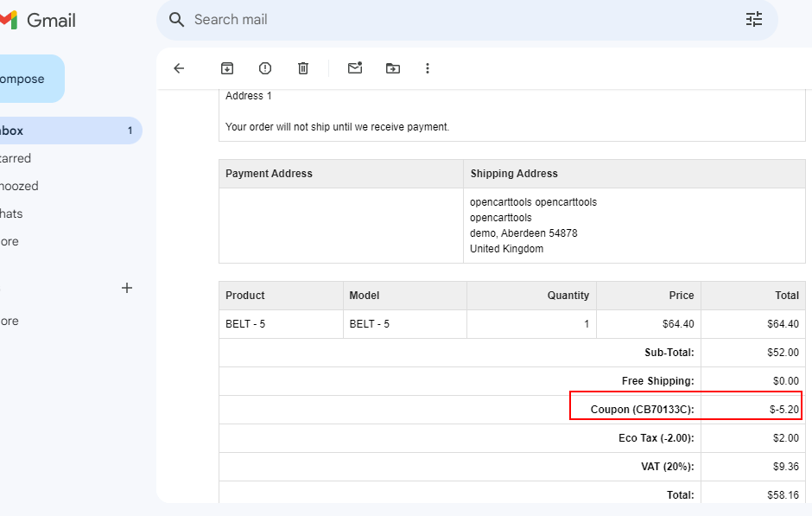This screenshot has height=516, width=812.
Task: Expand More below Chats in sidebar
Action: pyautogui.click(x=10, y=241)
